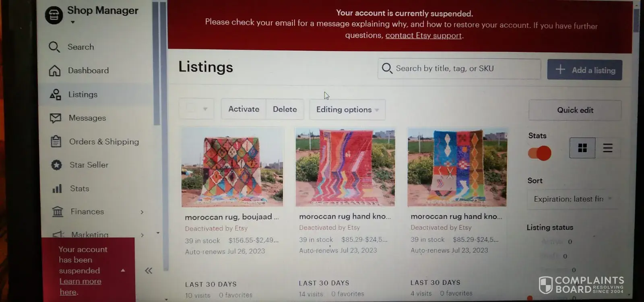This screenshot has width=644, height=302.
Task: Focus the Search by title, tag, or SKU field
Action: point(459,68)
